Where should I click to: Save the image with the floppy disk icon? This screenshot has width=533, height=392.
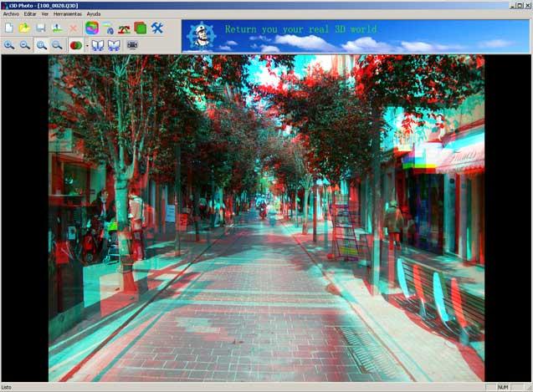coord(40,28)
